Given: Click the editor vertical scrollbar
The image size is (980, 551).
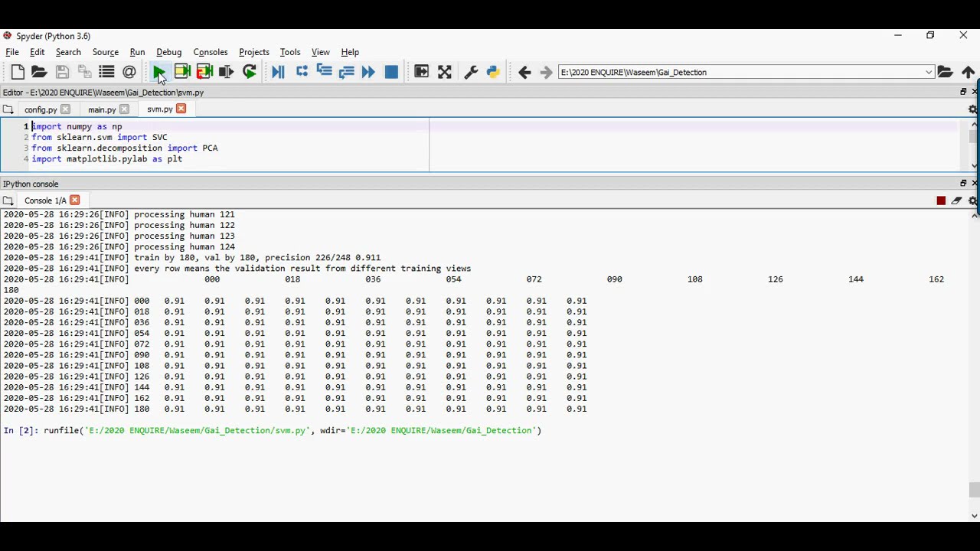Looking at the screenshot, I should tap(973, 145).
